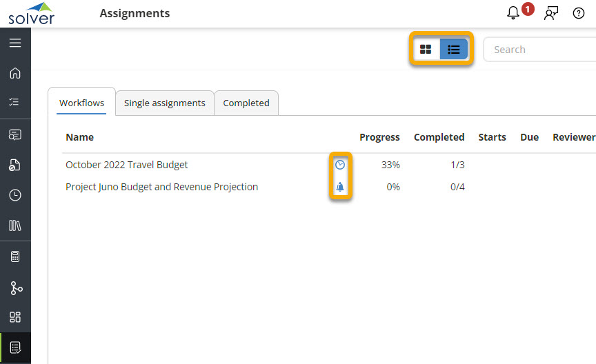The width and height of the screenshot is (596, 364).
Task: Open the clock history sidebar icon
Action: tap(15, 195)
